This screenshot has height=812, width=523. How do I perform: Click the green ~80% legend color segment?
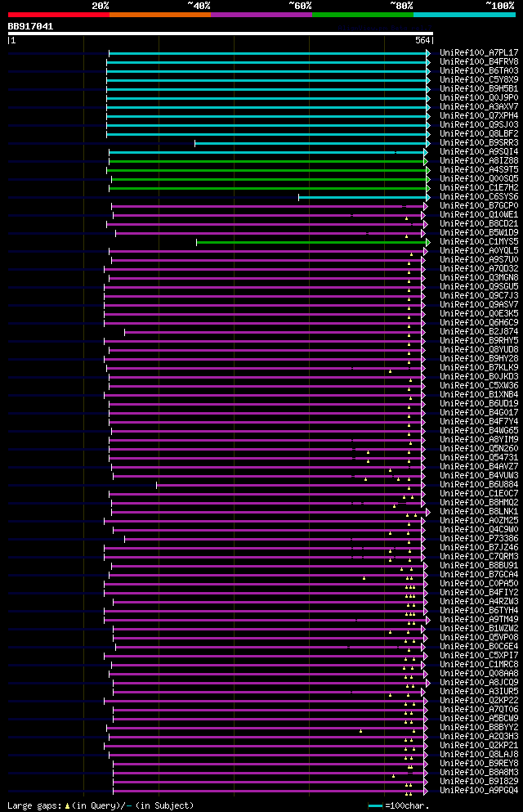point(363,15)
